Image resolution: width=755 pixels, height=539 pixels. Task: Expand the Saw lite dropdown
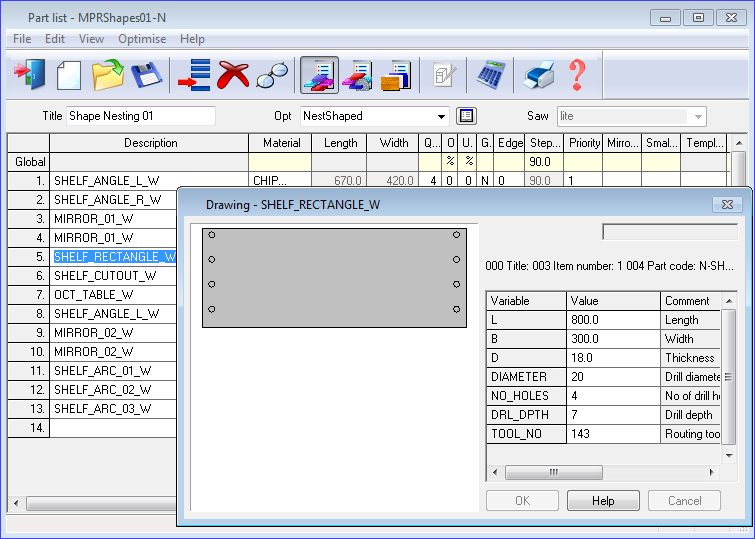click(698, 116)
